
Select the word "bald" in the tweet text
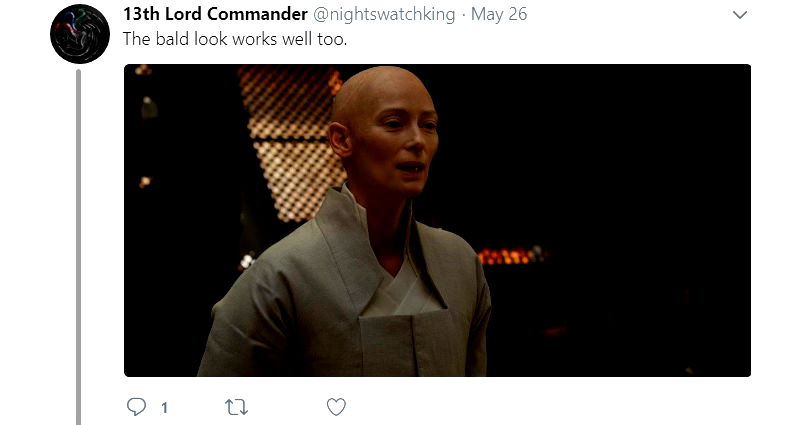pos(172,39)
